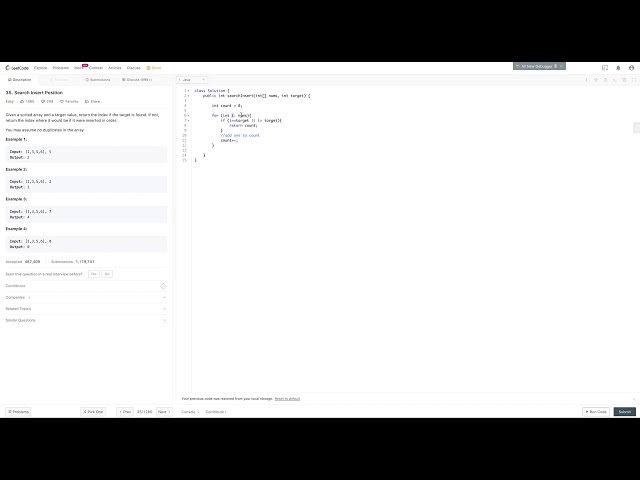Open the Problems menu item
The height and width of the screenshot is (480, 640).
pyautogui.click(x=60, y=68)
